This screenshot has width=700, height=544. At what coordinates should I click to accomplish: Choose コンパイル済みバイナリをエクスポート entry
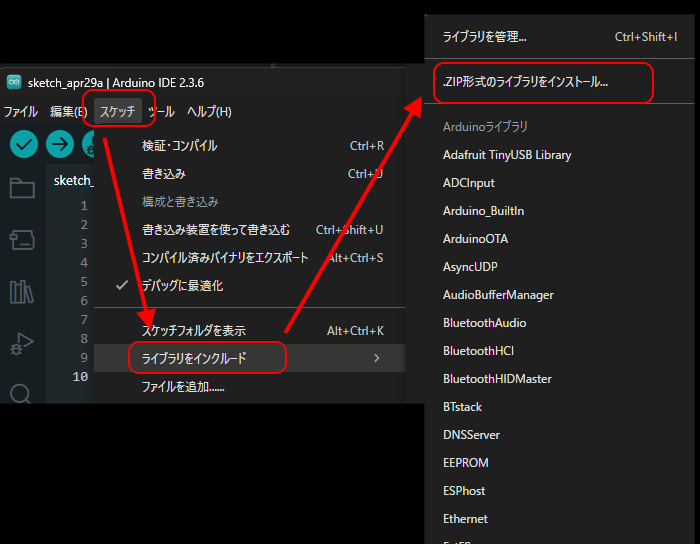(x=250, y=258)
